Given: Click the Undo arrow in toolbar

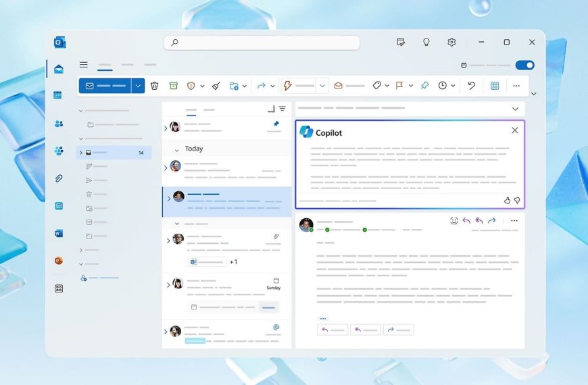Looking at the screenshot, I should 472,86.
